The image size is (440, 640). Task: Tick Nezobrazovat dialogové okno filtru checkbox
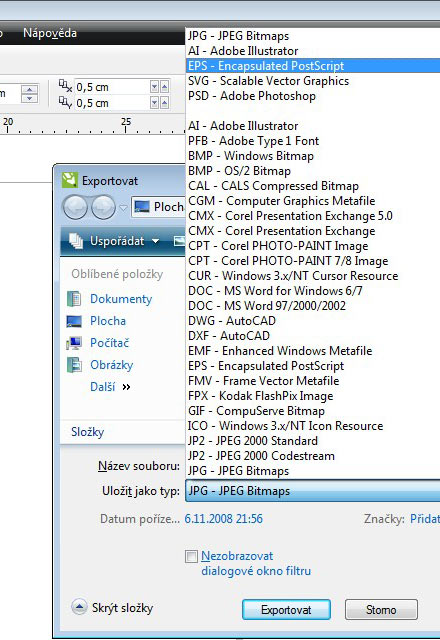[x=191, y=556]
